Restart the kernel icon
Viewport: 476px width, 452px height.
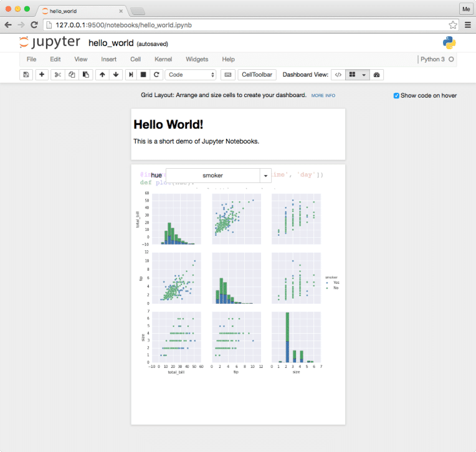[156, 75]
